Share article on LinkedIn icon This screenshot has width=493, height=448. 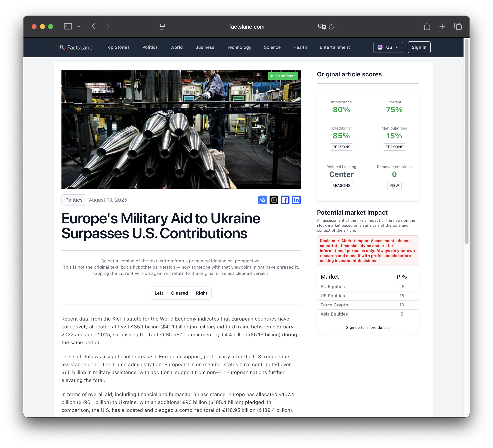[296, 200]
